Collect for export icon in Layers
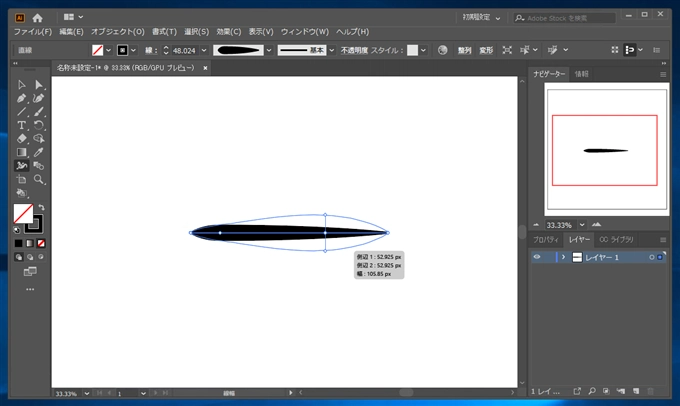This screenshot has height=406, width=680. coord(577,391)
